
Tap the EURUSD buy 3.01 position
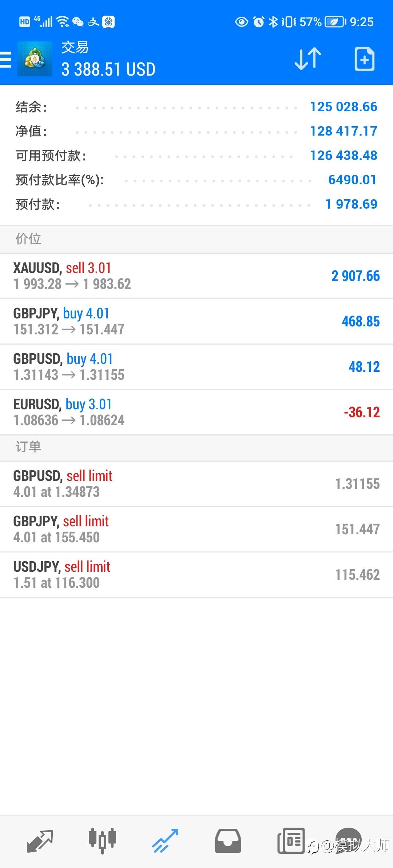pyautogui.click(x=196, y=413)
